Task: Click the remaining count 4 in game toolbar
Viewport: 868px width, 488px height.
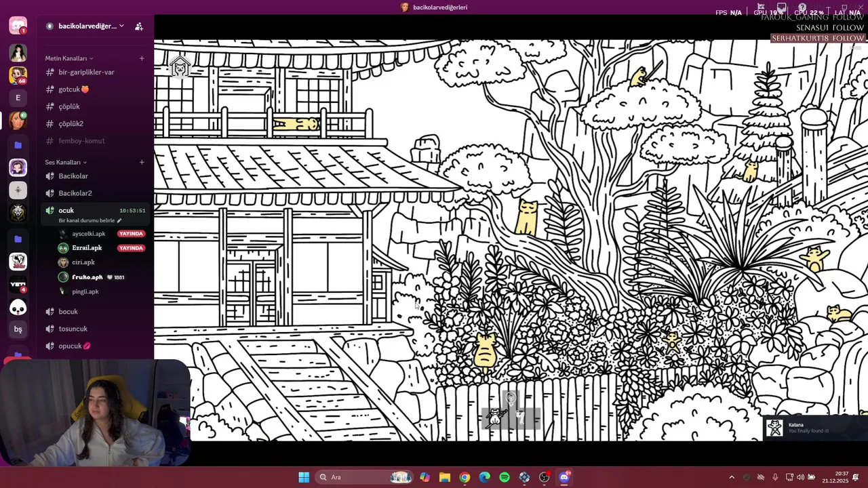Action: click(x=520, y=418)
